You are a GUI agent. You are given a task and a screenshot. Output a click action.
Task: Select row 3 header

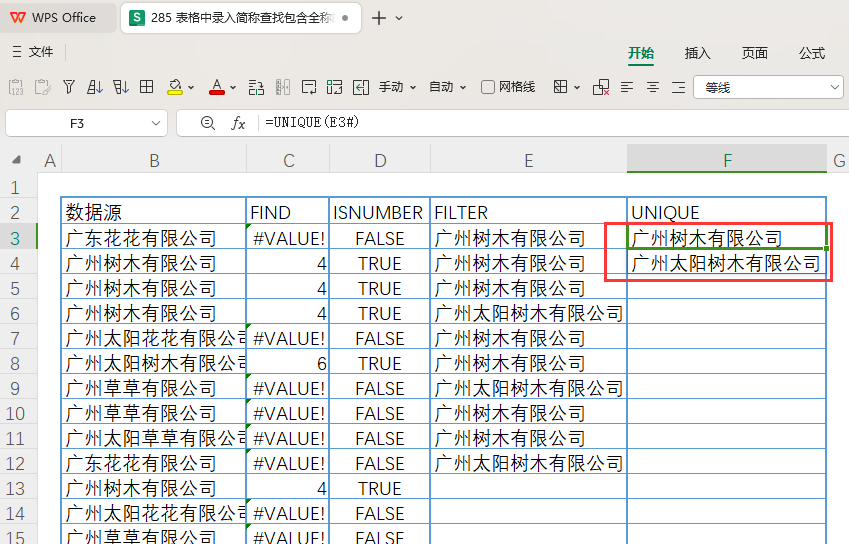click(x=18, y=238)
